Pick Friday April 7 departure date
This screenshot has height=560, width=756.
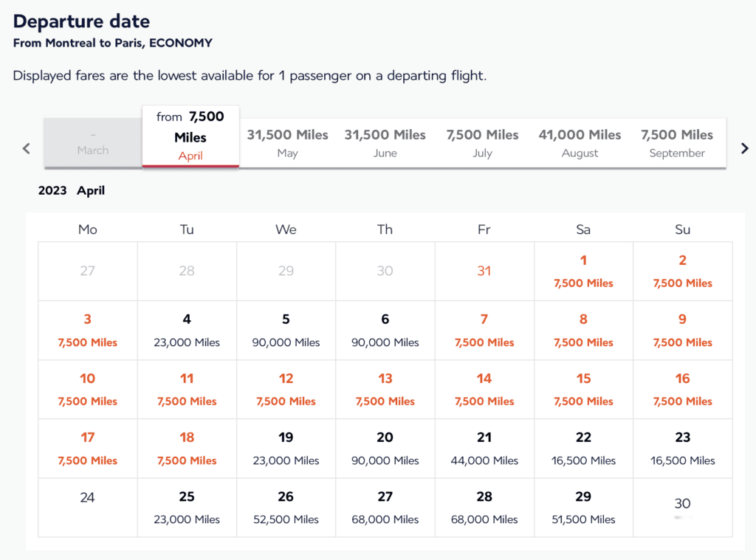[x=484, y=330]
